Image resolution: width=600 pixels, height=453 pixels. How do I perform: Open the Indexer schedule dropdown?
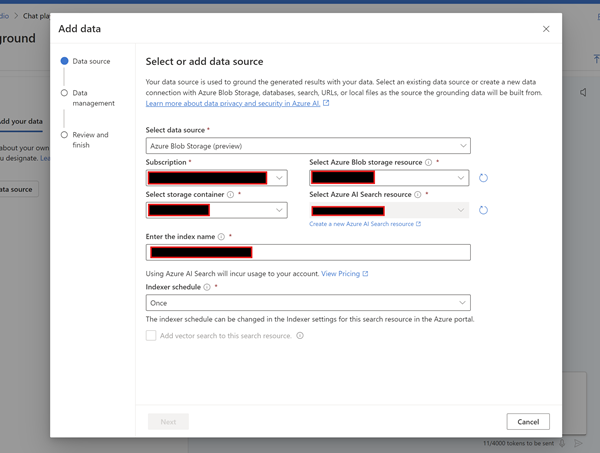click(x=308, y=303)
